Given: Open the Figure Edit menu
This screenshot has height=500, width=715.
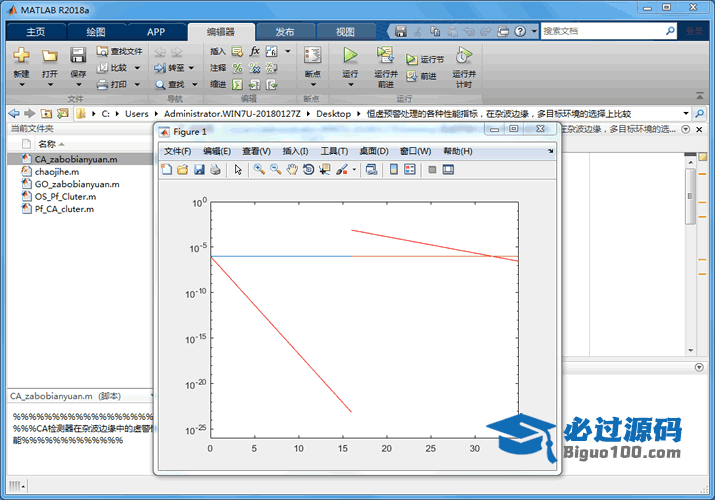Looking at the screenshot, I should (217, 151).
